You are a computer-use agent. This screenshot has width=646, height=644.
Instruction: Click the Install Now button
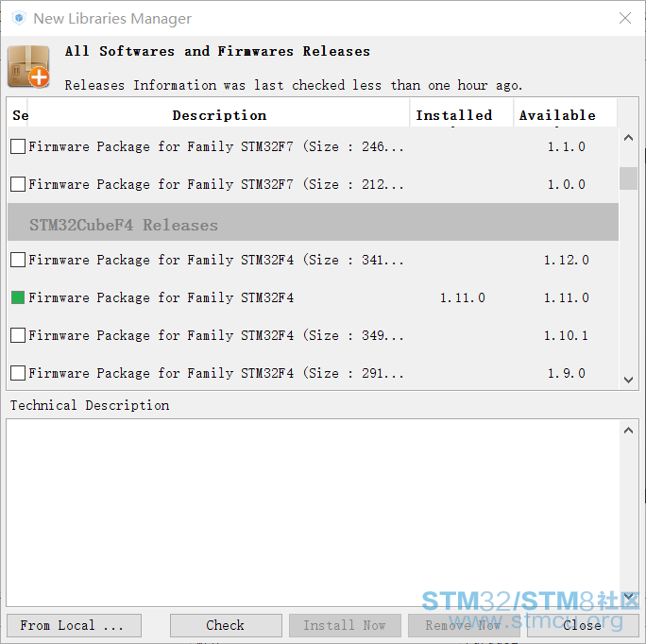[345, 625]
